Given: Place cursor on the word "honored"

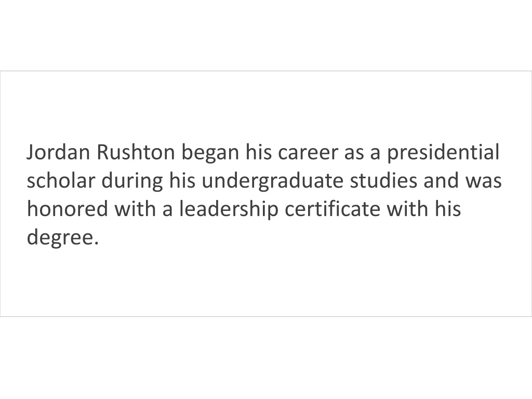Looking at the screenshot, I should [67, 209].
